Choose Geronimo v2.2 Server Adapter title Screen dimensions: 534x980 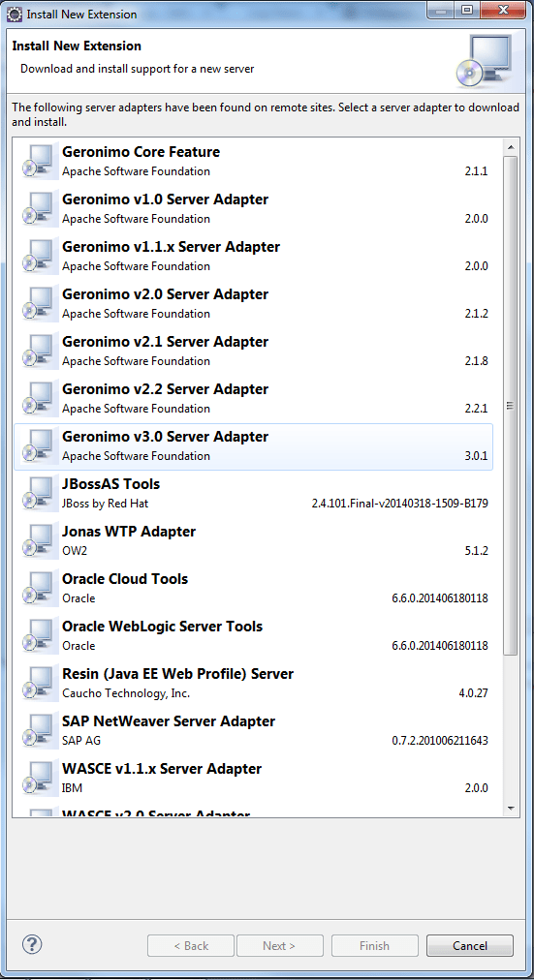pos(165,389)
